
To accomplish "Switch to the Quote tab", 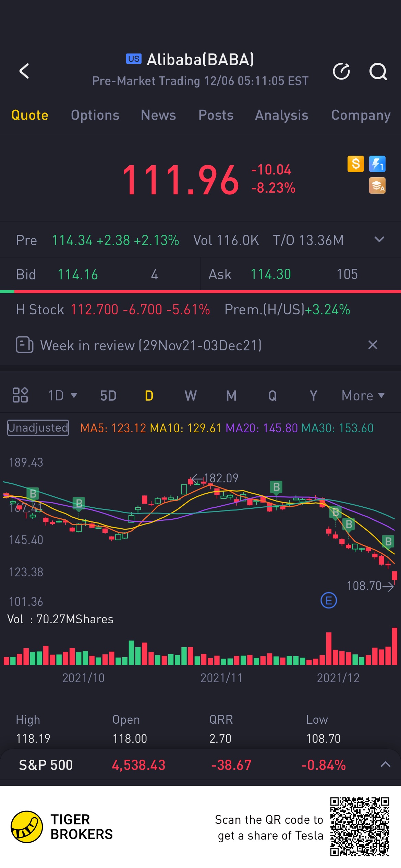I will point(30,115).
